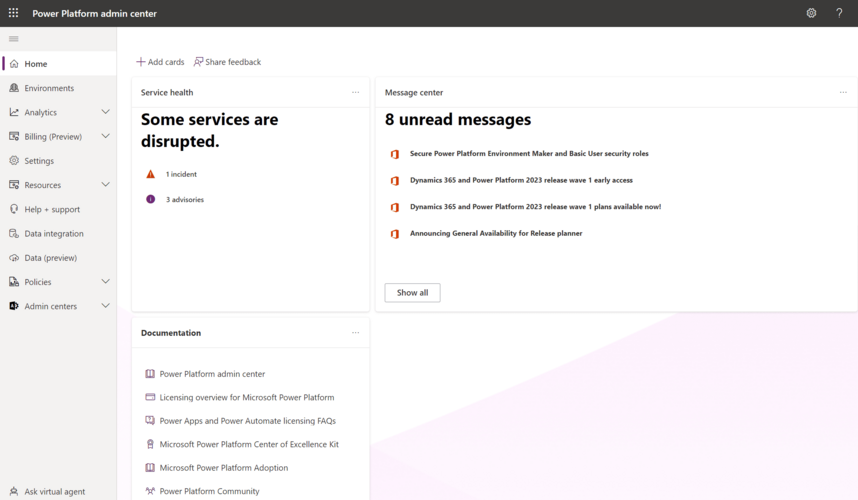Click the Help + support headset icon
This screenshot has width=858, height=500.
tap(14, 209)
